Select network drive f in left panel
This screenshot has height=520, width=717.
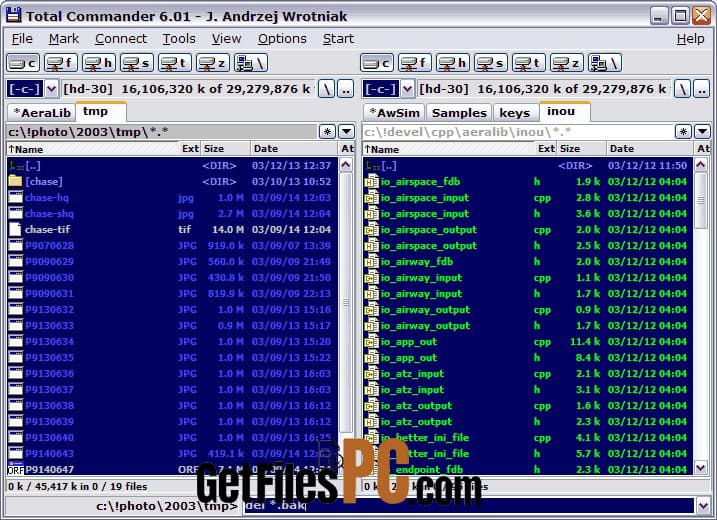pos(61,63)
